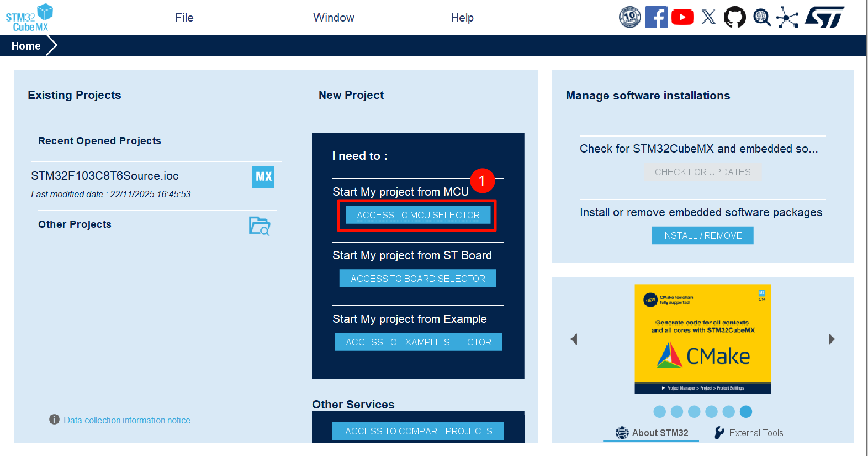Click 'Start My project from ST Board' text

pos(412,255)
